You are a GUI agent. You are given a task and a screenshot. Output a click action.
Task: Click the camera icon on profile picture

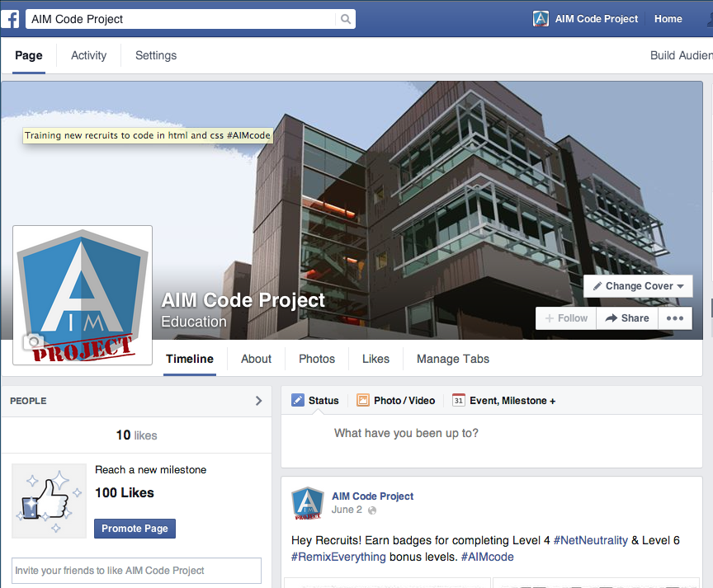(33, 341)
